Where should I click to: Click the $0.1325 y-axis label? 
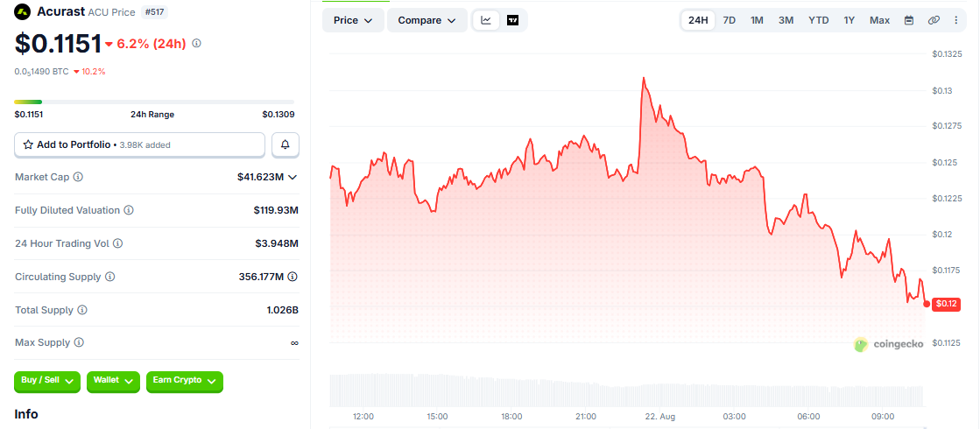tap(946, 54)
